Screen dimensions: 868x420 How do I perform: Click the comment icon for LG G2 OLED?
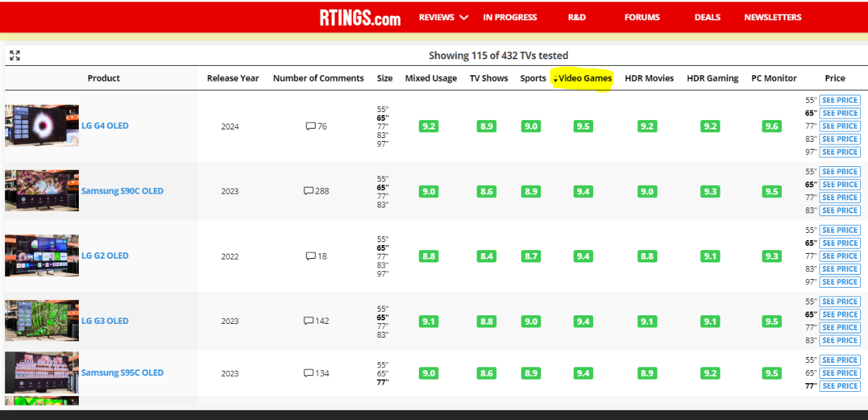[310, 256]
